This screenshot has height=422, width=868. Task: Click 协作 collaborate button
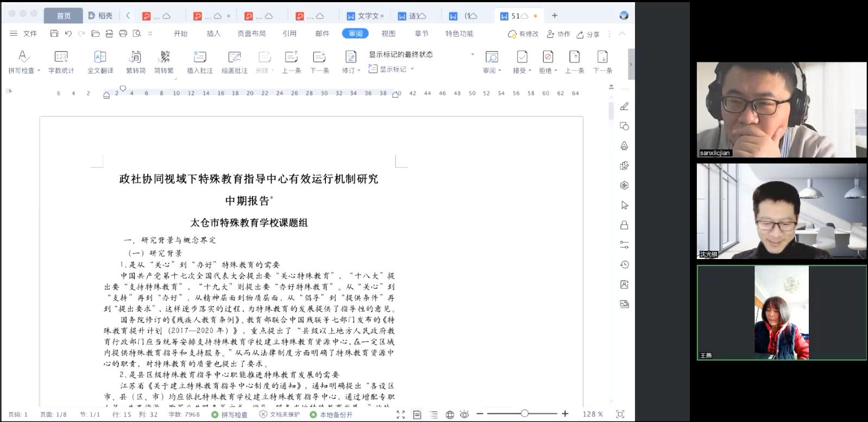point(558,34)
